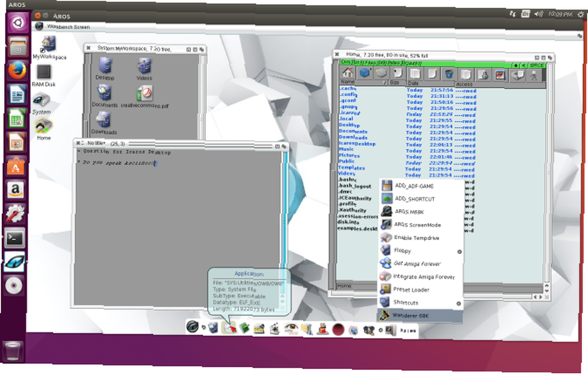The height and width of the screenshot is (375, 588).
Task: Open the System drive icon on desktop
Action: [41, 104]
